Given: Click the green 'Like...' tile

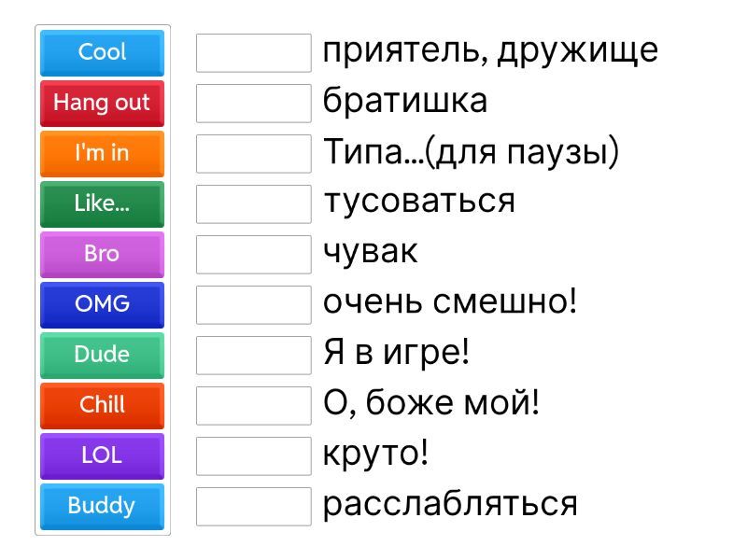Looking at the screenshot, I should [x=102, y=203].
